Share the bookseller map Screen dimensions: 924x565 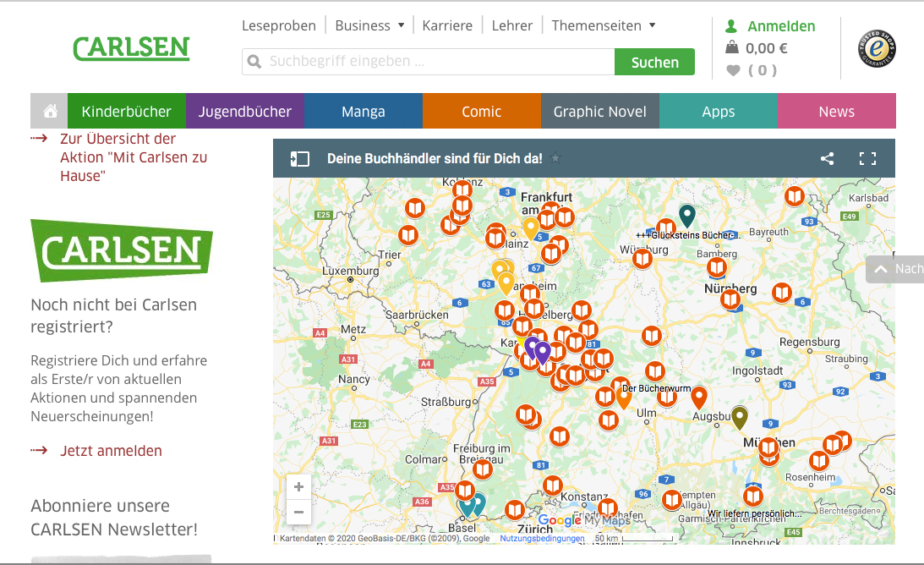827,159
